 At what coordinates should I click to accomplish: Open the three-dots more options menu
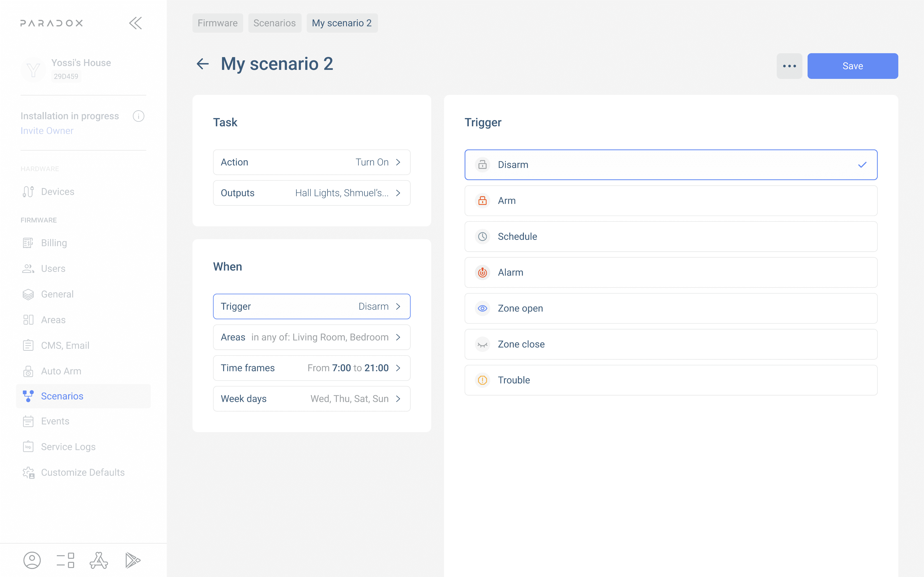(x=789, y=66)
